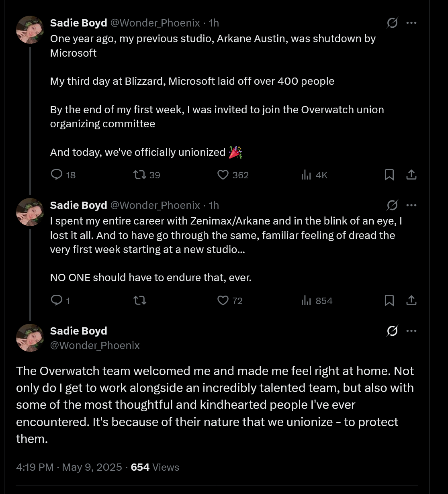Bookmark the first tweet in thread
The image size is (448, 494).
(x=389, y=175)
